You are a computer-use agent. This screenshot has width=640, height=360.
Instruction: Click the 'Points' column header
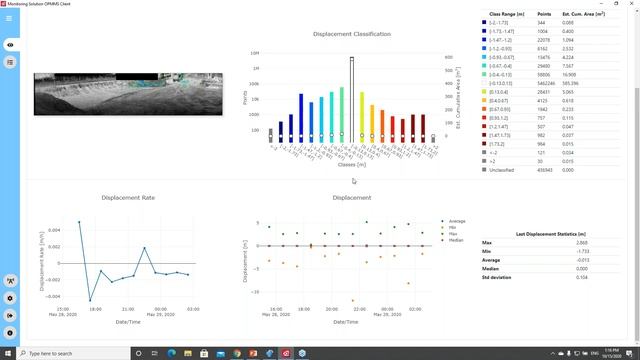(544, 14)
